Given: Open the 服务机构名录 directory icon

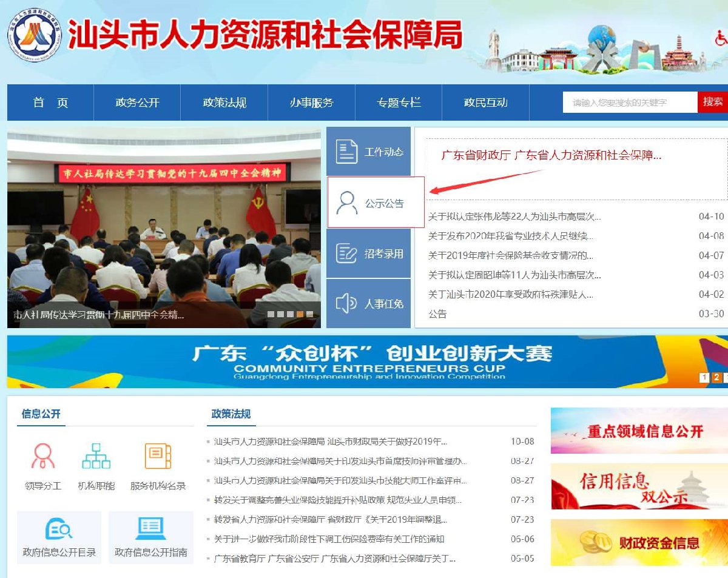Looking at the screenshot, I should 158,457.
